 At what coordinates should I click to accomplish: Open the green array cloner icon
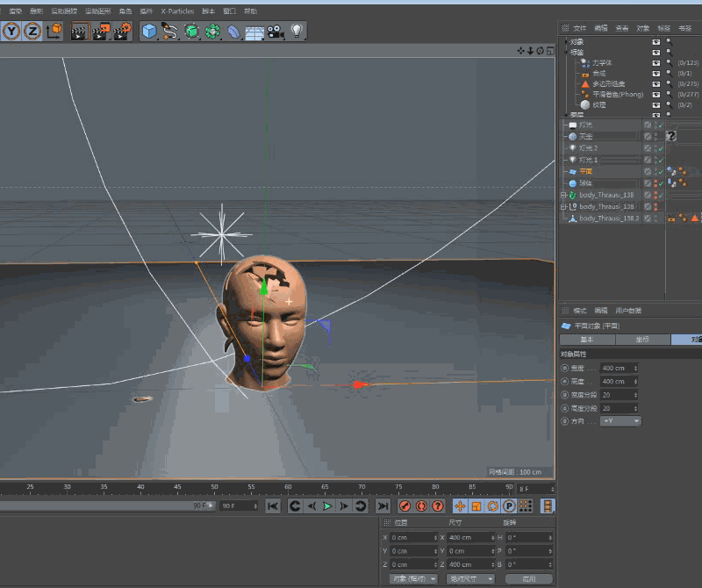[212, 32]
